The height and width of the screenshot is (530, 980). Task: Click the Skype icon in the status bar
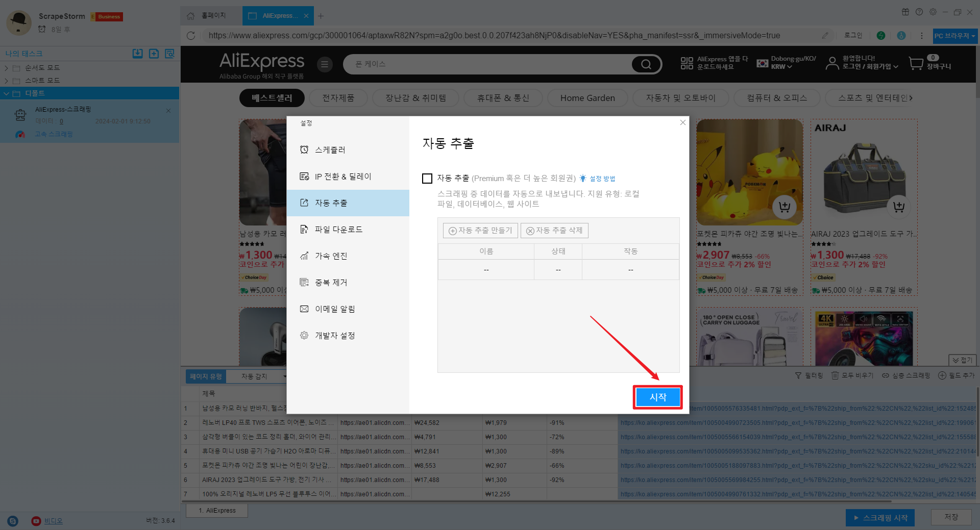(13, 521)
